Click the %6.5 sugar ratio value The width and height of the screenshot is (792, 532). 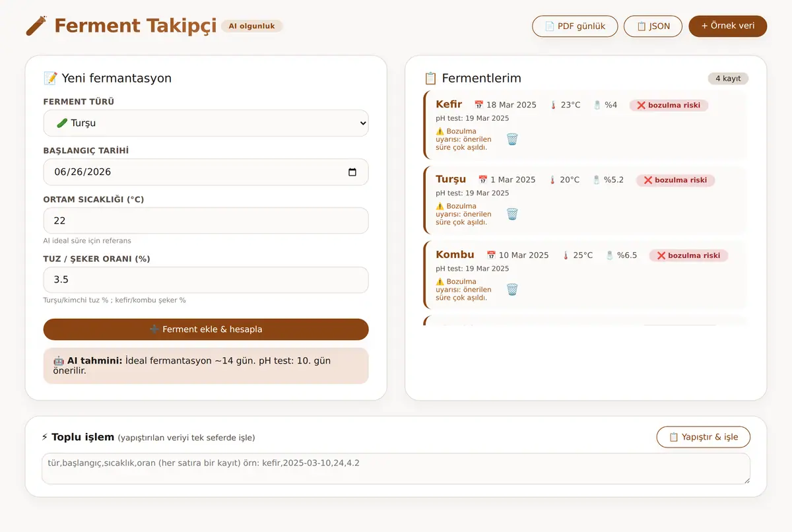coord(621,255)
